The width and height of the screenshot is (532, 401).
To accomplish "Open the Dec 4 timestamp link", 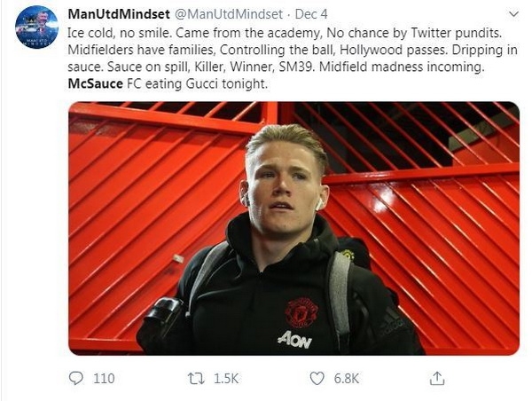I will point(307,15).
